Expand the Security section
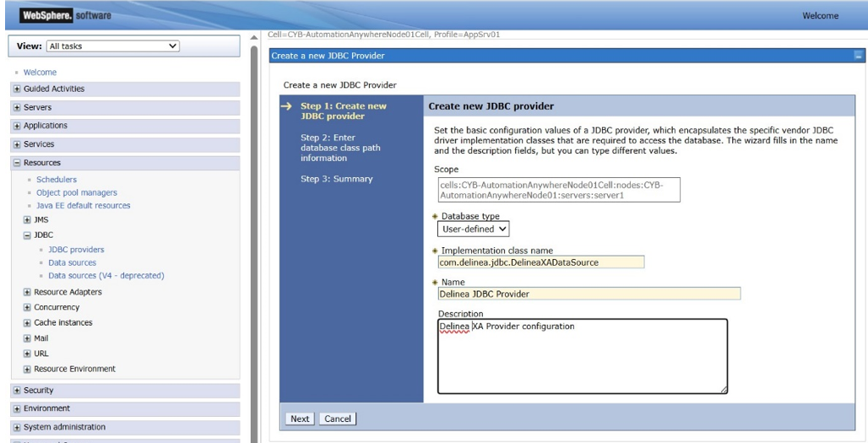868x443 pixels. click(19, 391)
